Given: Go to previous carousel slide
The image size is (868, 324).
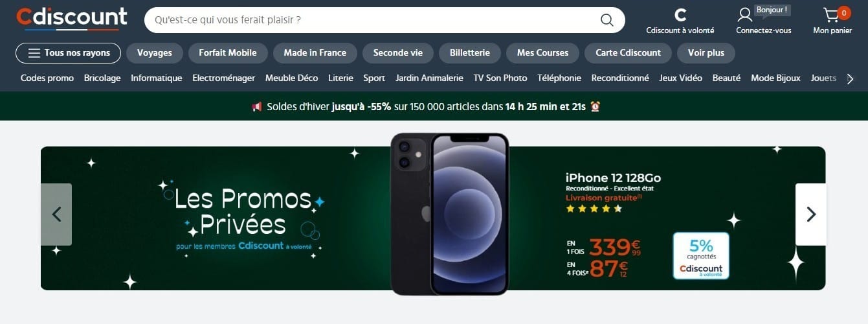Looking at the screenshot, I should [56, 214].
